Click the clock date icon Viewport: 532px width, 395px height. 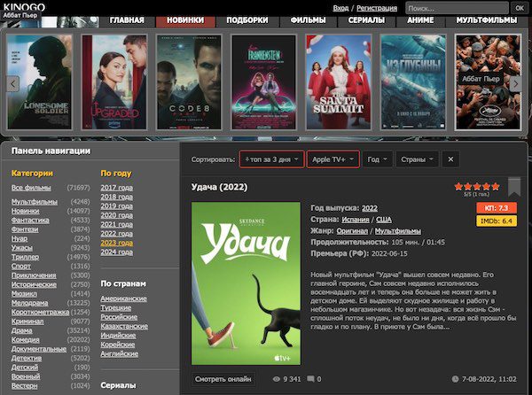455,379
